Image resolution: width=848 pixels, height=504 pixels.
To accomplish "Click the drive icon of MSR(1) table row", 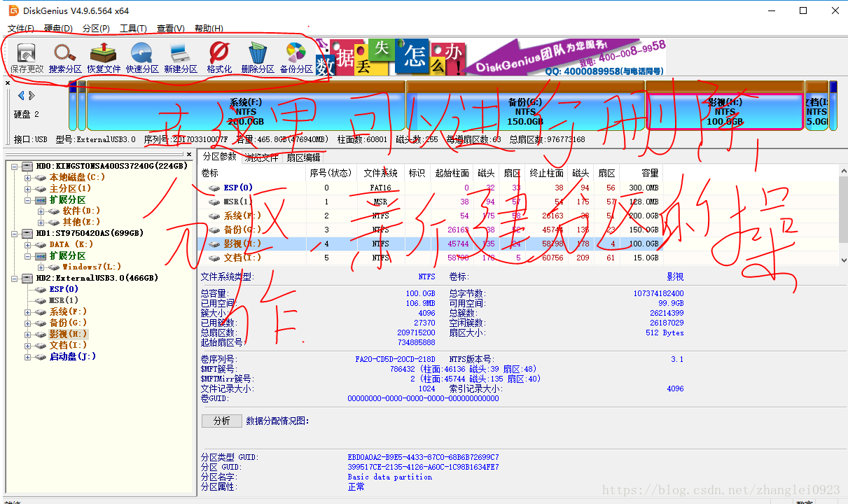I will click(215, 202).
